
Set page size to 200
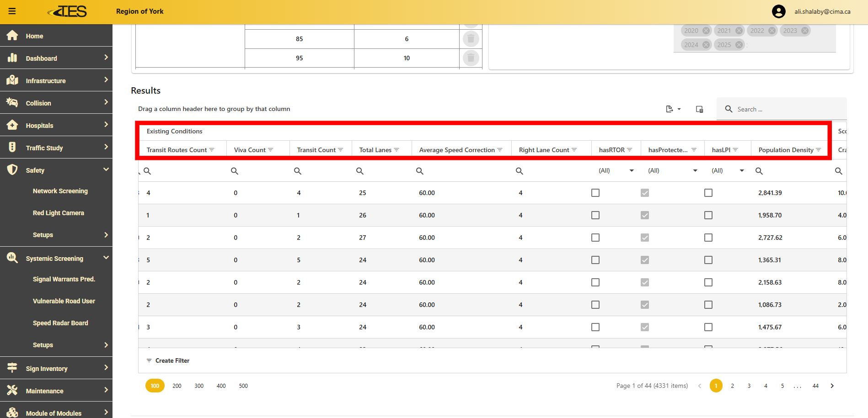point(177,386)
